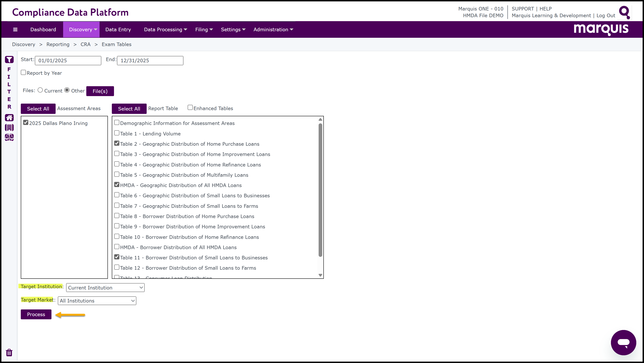Click the Process button
This screenshot has height=363, width=644.
36,314
